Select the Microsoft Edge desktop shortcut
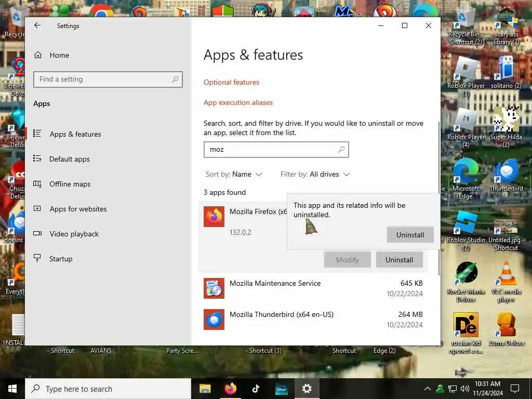 (x=466, y=179)
